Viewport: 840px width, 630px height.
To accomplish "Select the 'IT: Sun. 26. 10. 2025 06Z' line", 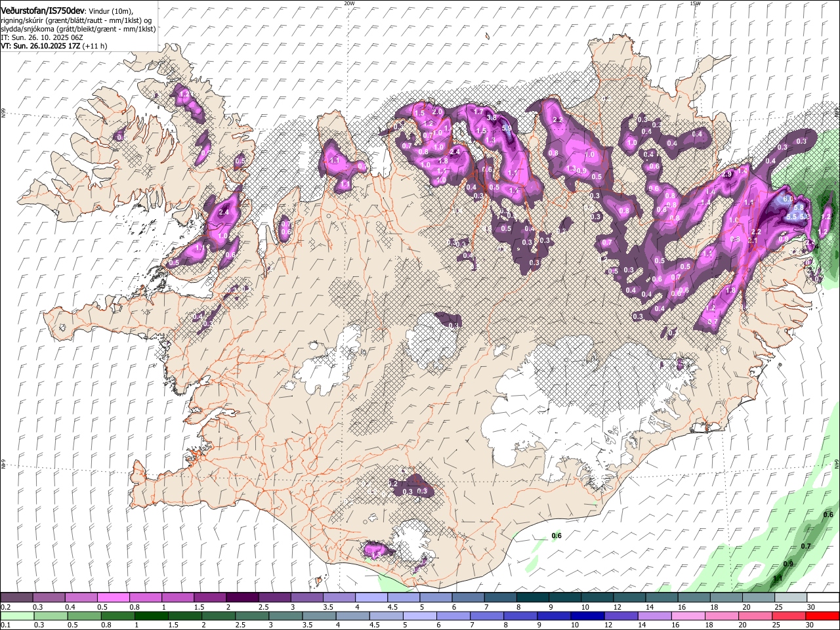I will [x=42, y=38].
